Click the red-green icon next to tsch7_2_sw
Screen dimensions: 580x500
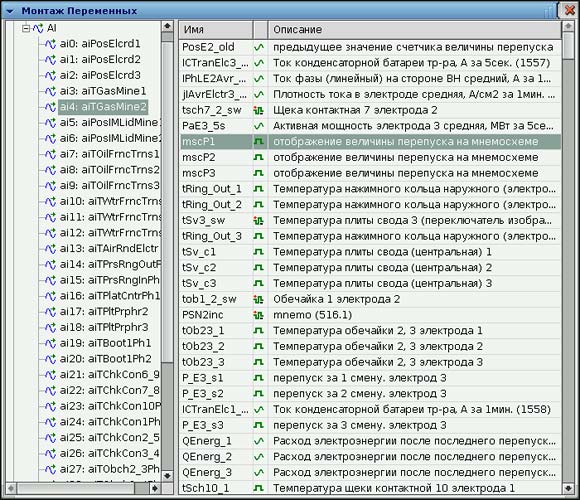click(259, 110)
